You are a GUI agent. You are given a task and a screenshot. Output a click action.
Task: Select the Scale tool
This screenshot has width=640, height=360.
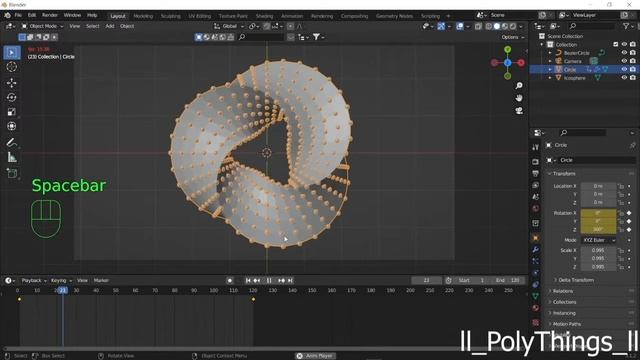(11, 112)
